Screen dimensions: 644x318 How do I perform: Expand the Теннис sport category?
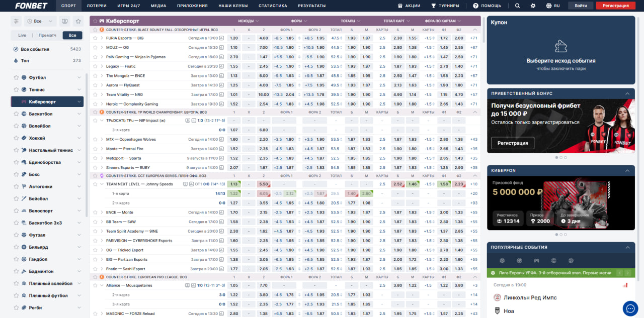pos(79,89)
